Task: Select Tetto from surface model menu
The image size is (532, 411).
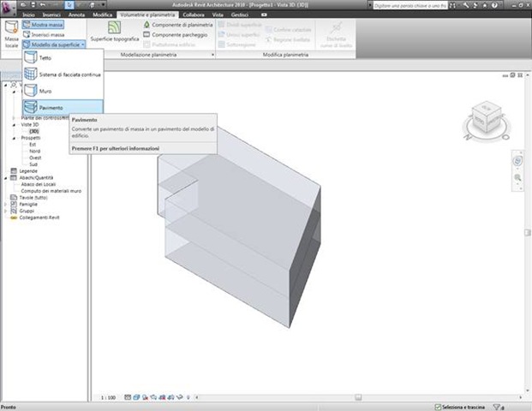Action: point(63,57)
